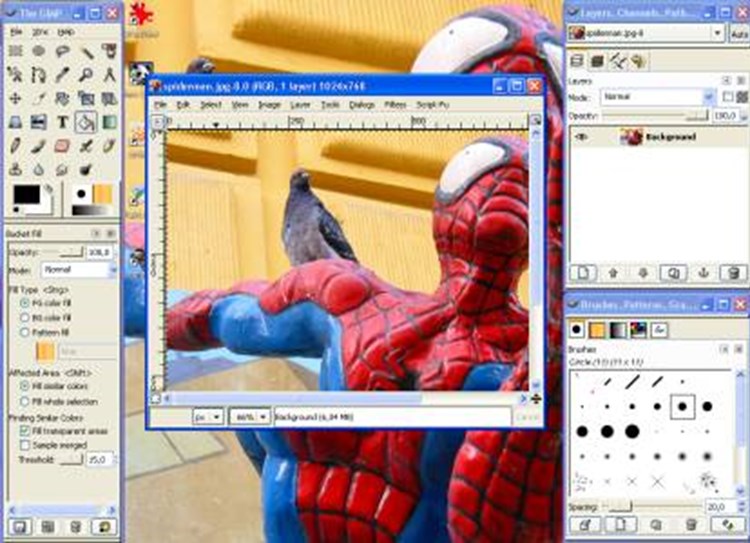
Task: Select the Rectangle Select tool in toolbox
Action: (x=16, y=50)
